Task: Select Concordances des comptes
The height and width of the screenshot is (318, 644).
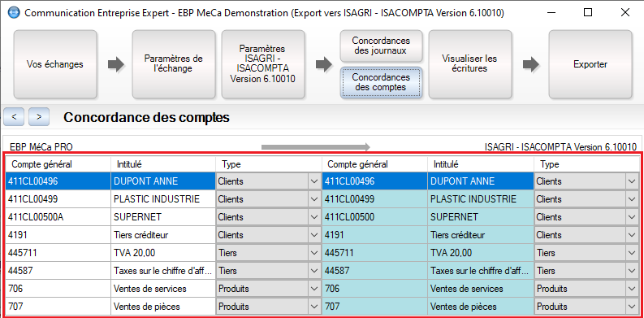Action: 381,82
